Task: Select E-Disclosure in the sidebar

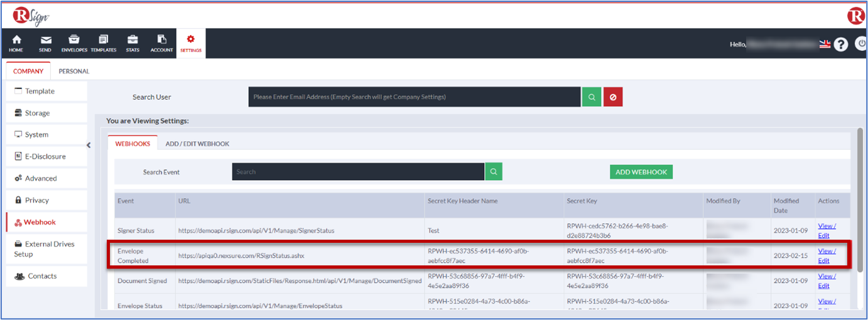Action: click(x=46, y=156)
